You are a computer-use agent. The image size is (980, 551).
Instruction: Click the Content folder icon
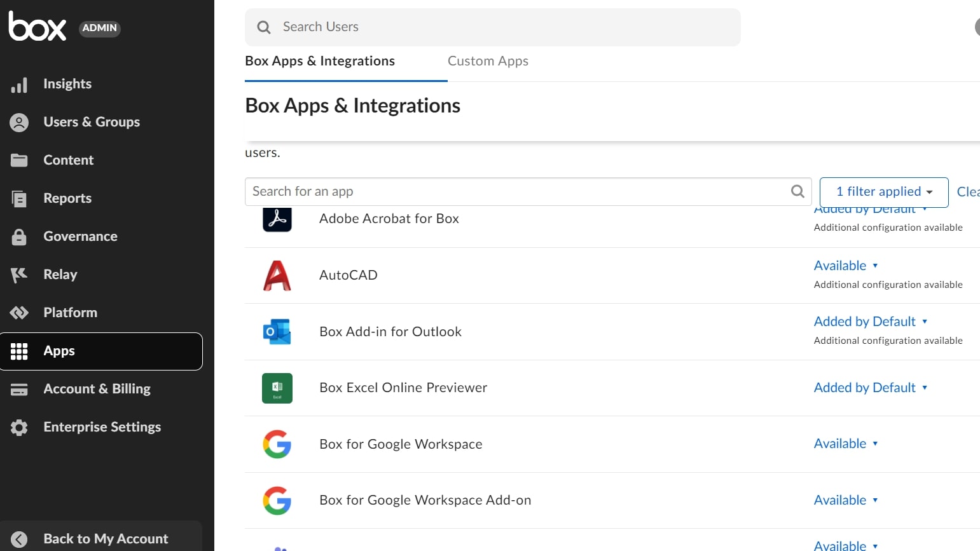[19, 160]
